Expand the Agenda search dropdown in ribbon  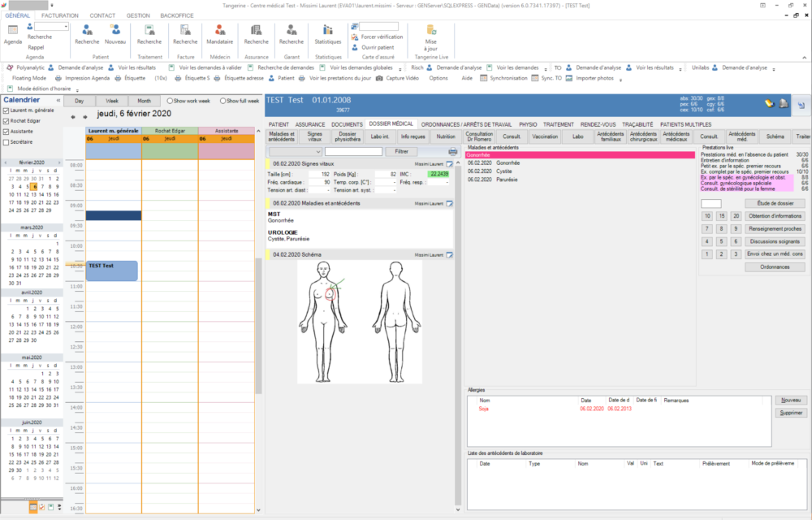[x=65, y=26]
